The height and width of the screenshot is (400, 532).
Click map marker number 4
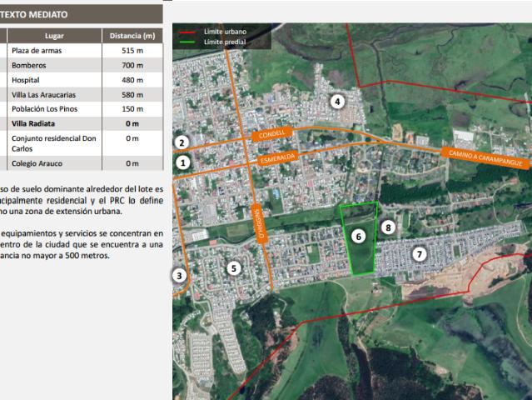point(337,102)
